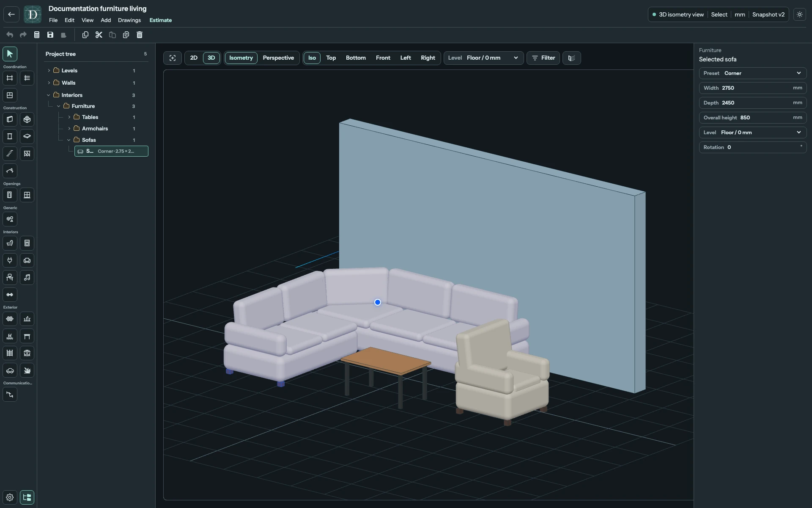Select the door opening tool

(10, 195)
